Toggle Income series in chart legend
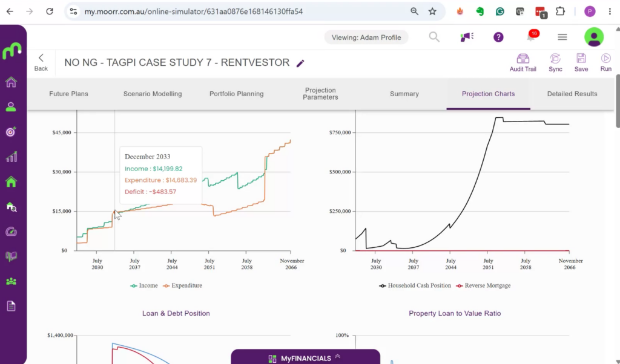620x364 pixels. [x=144, y=285]
